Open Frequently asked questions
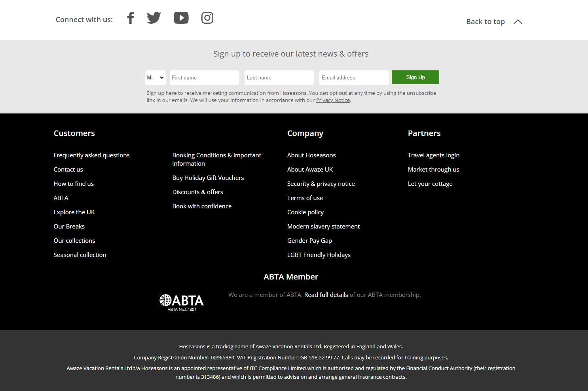Image resolution: width=588 pixels, height=391 pixels. click(92, 155)
